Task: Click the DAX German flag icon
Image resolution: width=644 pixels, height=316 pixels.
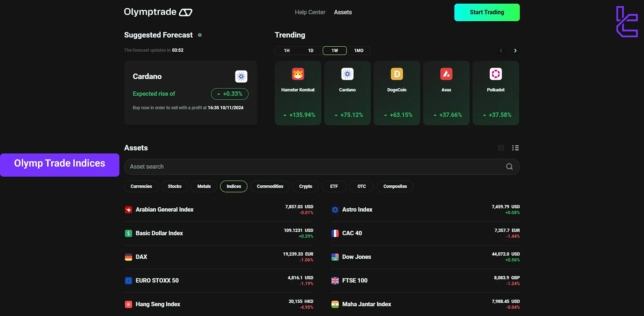Action: tap(128, 257)
